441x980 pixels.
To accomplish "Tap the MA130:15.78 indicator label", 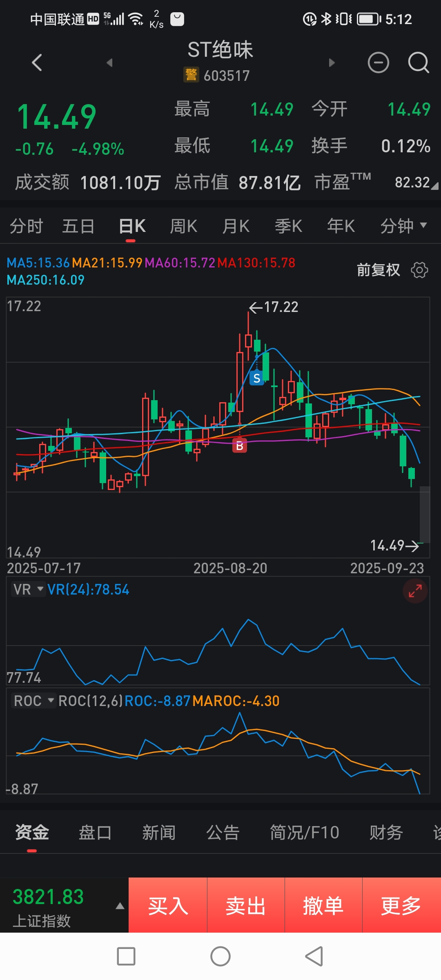I will click(x=256, y=263).
